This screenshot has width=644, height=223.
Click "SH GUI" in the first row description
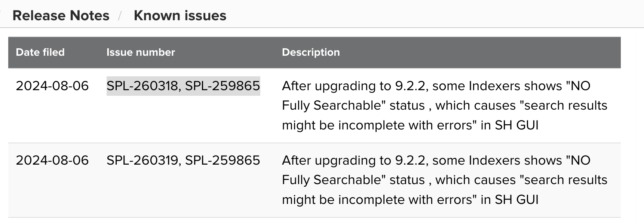516,125
